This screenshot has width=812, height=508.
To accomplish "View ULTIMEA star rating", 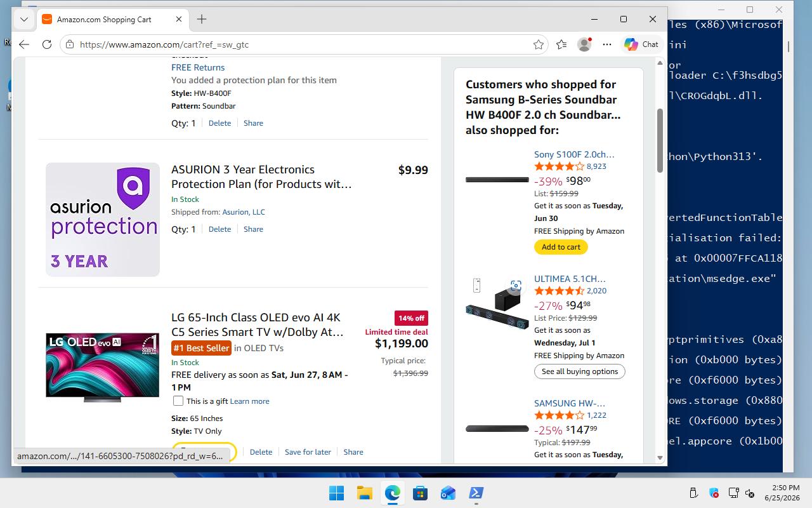I will pyautogui.click(x=559, y=291).
